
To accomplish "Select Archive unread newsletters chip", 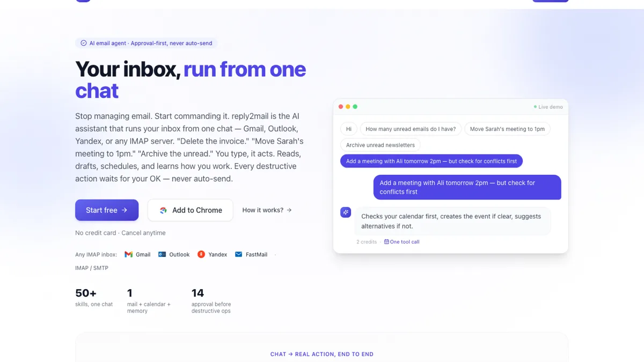I will [x=380, y=145].
